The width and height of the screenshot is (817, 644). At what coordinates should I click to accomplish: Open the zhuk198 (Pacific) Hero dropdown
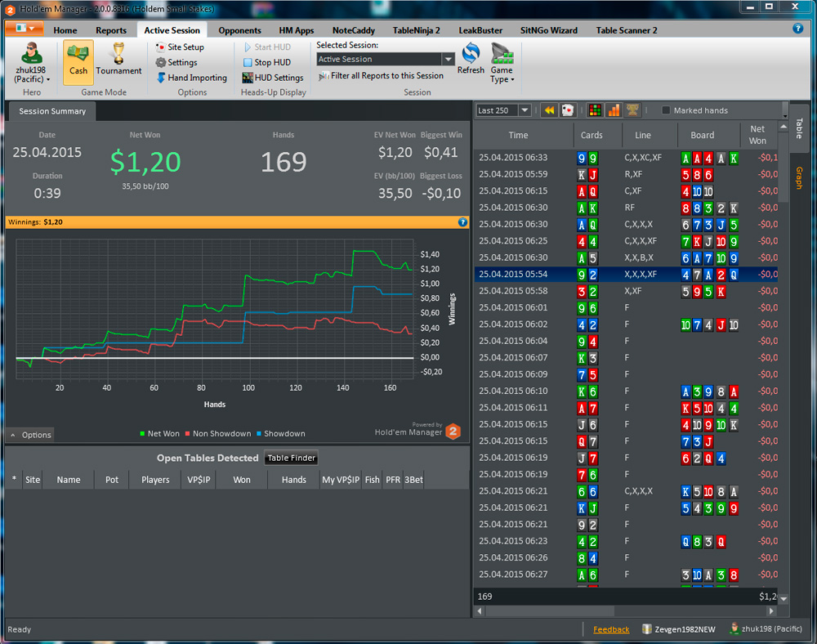(x=31, y=63)
